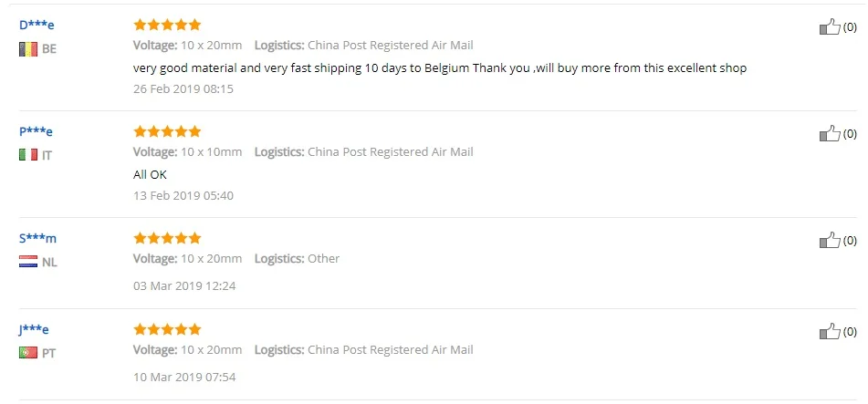Click the star rating on the Italian review

167,131
